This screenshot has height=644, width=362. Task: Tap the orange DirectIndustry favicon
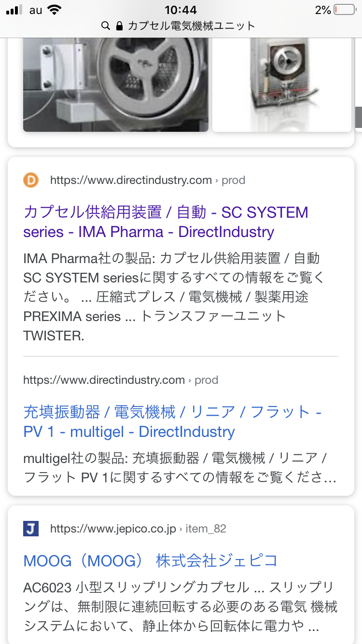(31, 180)
